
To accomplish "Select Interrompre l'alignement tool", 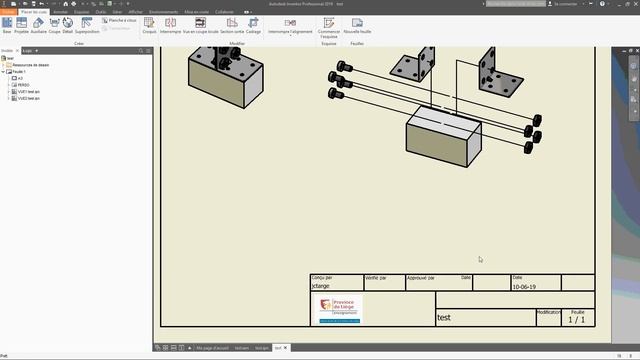I will (x=290, y=25).
